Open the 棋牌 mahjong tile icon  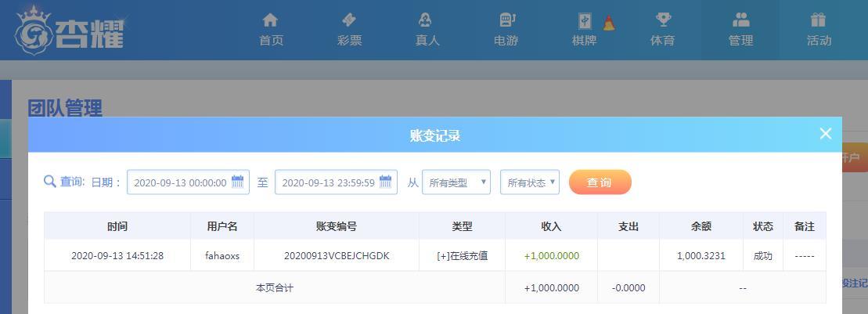[585, 21]
